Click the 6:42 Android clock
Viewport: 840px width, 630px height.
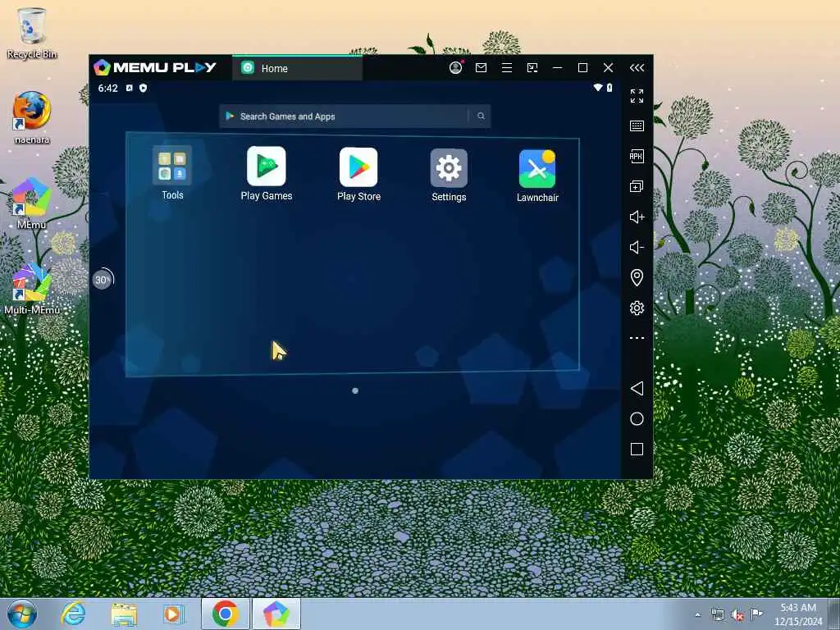pos(107,89)
